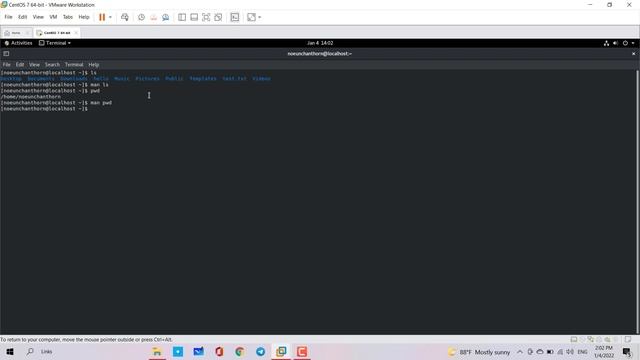This screenshot has width=640, height=360.
Task: Close the CentOS 7 64-bit tab
Action: (76, 33)
